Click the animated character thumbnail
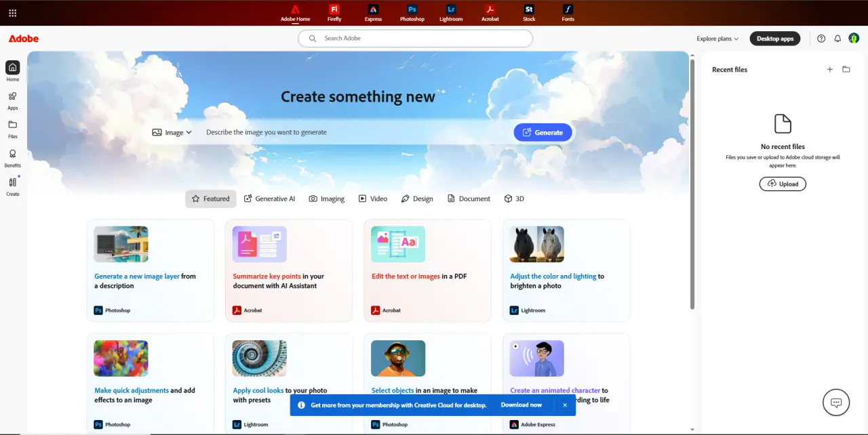Screen dimensions: 868x435 click(x=536, y=358)
